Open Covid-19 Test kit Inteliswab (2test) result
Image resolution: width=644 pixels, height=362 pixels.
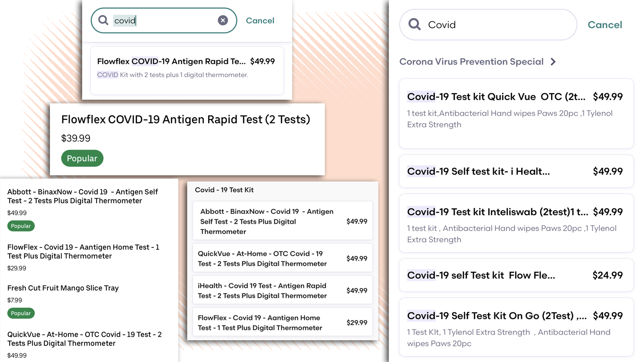(x=516, y=223)
